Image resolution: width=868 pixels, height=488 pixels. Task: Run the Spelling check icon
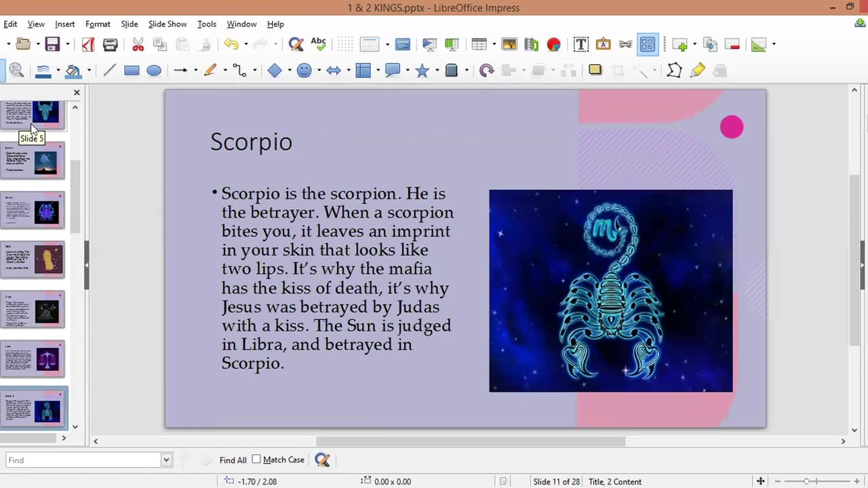(x=318, y=45)
